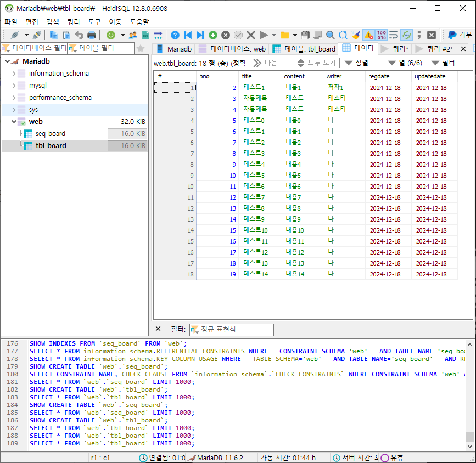Click the paste clipboard icon
Image resolution: width=476 pixels, height=463 pixels.
point(66,35)
